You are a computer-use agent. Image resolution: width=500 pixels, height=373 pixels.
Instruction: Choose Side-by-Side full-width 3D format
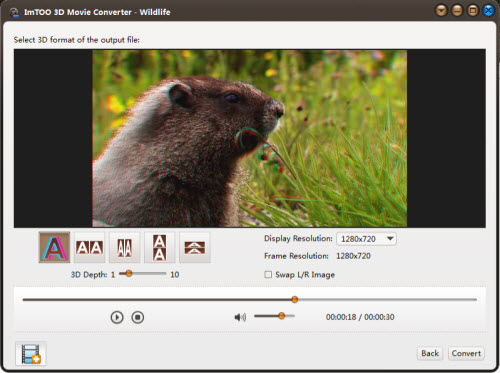[x=89, y=247]
